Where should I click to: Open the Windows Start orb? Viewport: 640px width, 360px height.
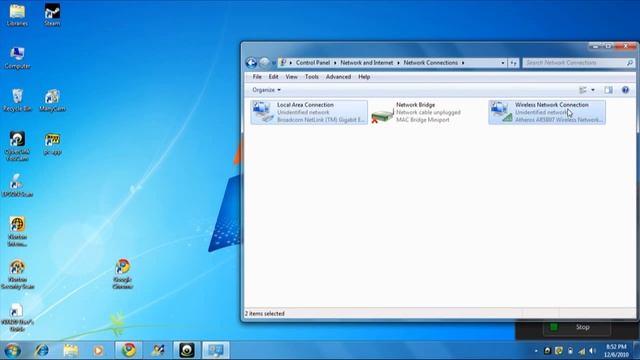point(12,350)
